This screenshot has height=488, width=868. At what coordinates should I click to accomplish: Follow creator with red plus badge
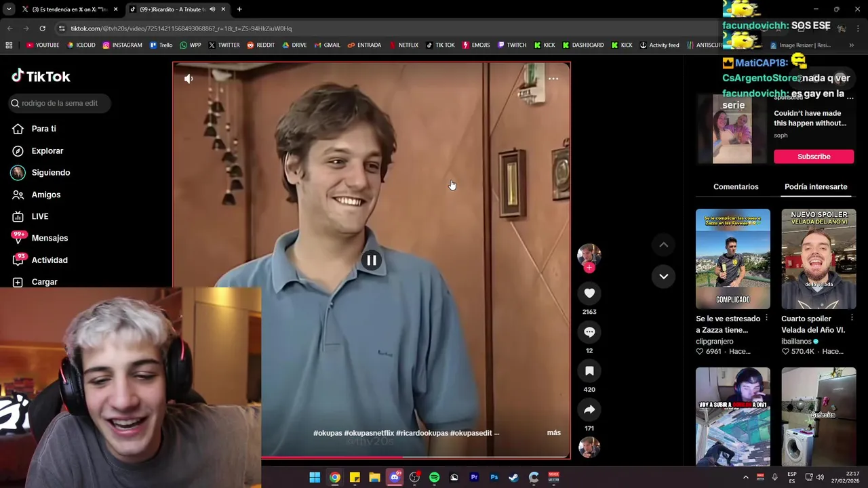tap(589, 268)
